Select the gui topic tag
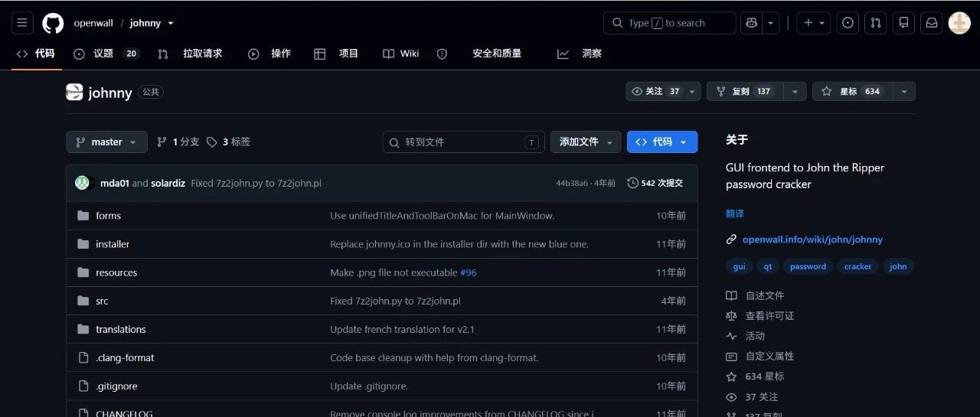This screenshot has height=417, width=980. 739,266
